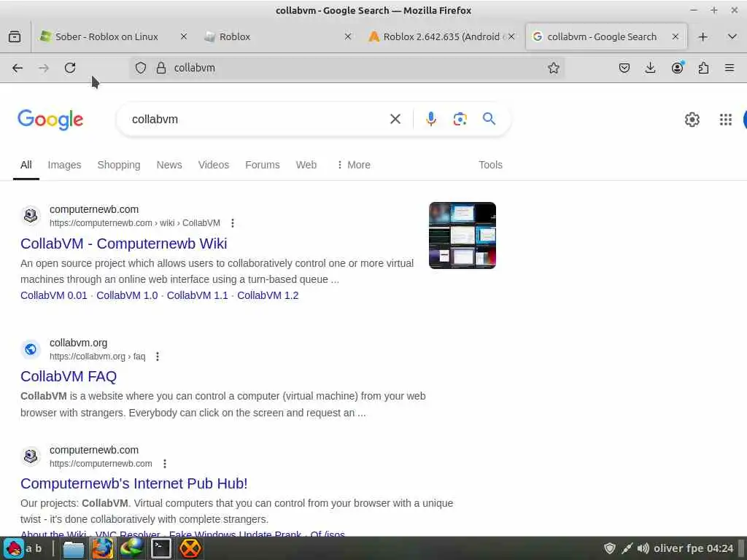
Task: Open the CollabVM 1.2 sitelink
Action: pyautogui.click(x=268, y=295)
